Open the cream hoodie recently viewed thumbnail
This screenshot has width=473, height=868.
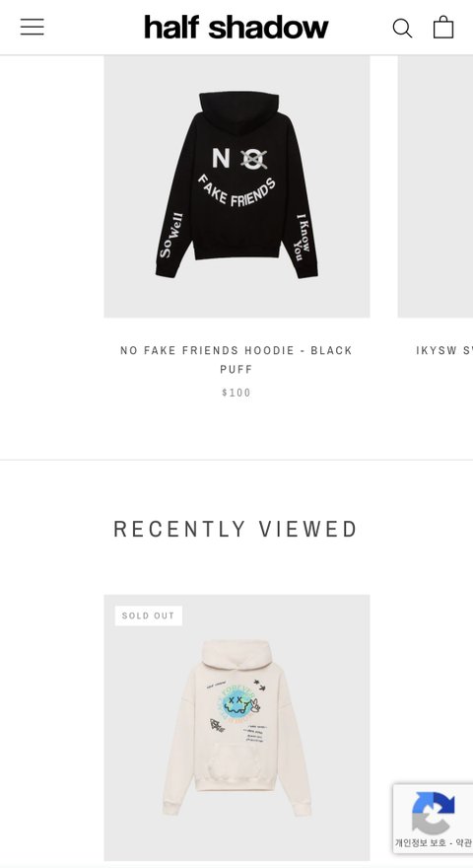coord(236,727)
